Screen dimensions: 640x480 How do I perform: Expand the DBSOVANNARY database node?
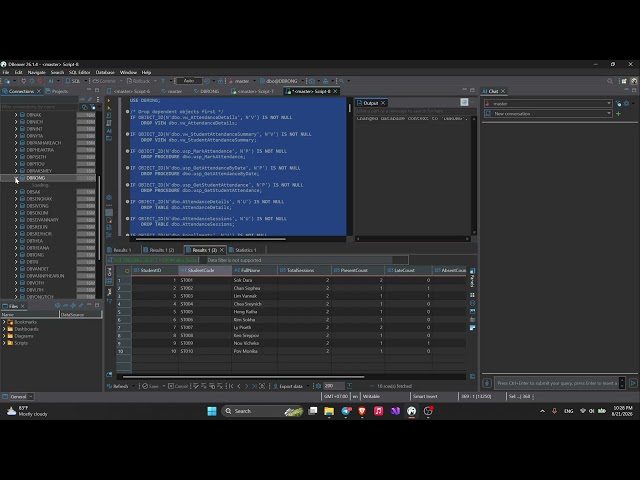tap(16, 220)
